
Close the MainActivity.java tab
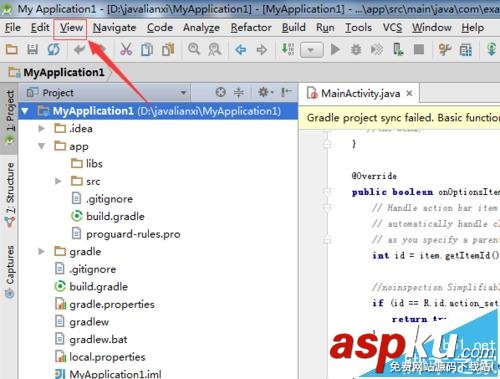click(409, 93)
